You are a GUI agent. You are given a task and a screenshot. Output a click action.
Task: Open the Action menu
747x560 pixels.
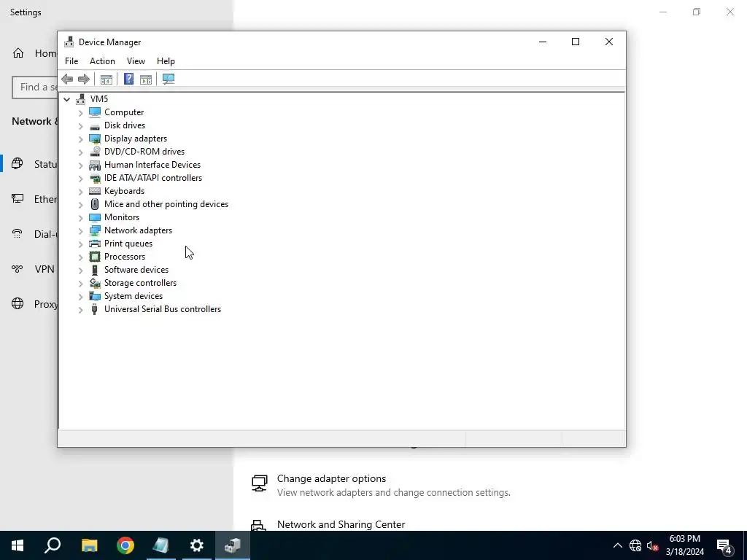(x=102, y=61)
